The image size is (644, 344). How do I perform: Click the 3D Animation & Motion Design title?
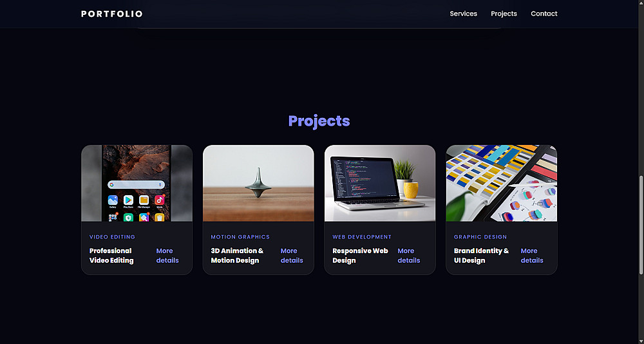click(237, 256)
